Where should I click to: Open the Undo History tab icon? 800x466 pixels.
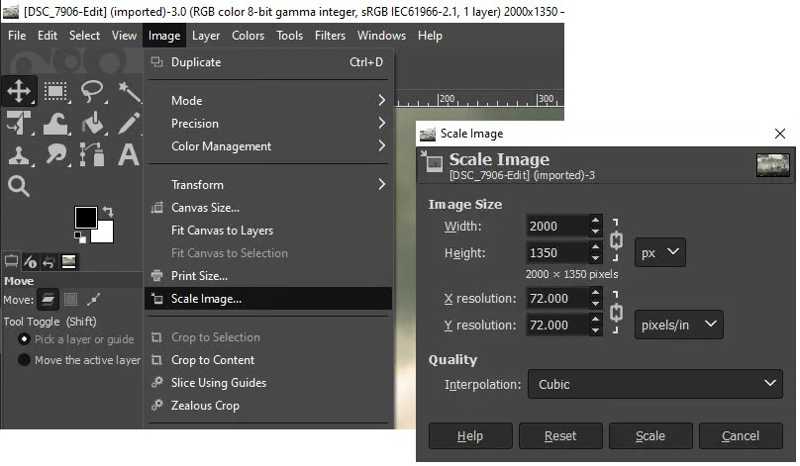(x=48, y=262)
